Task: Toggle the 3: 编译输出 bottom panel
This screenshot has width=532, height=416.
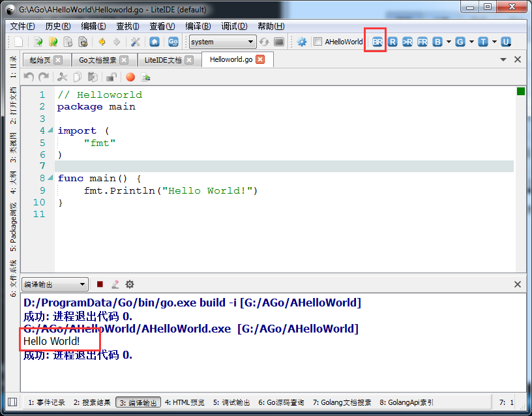Action: 138,402
